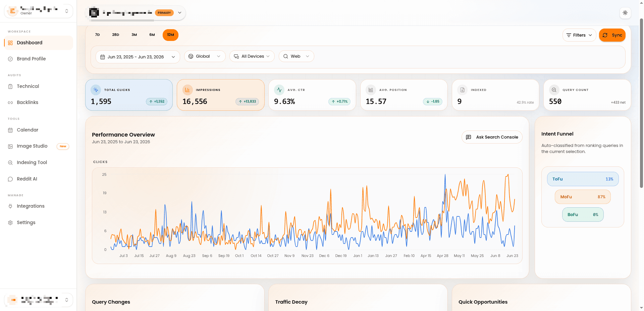644x311 pixels.
Task: Click Ask Search Console button
Action: [x=492, y=137]
